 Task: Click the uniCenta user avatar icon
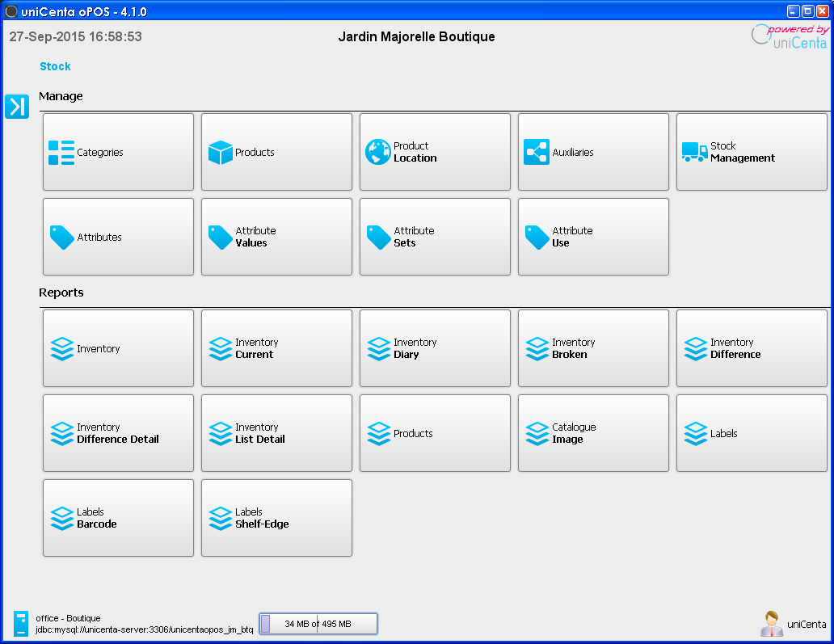click(x=771, y=624)
